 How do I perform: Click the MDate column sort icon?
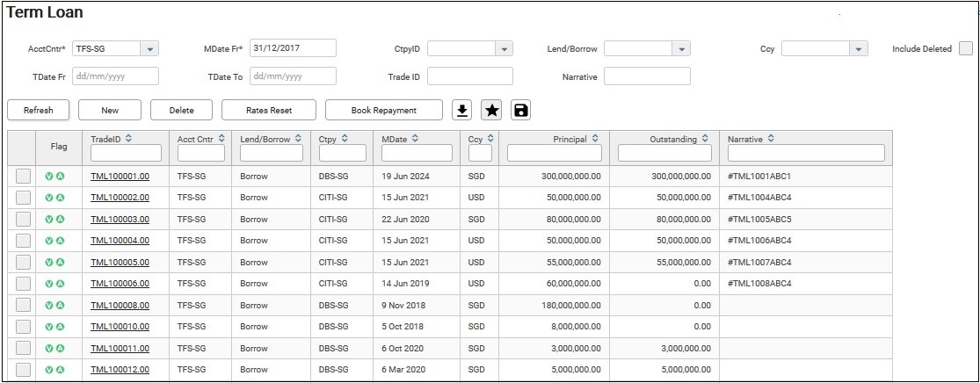click(x=415, y=138)
